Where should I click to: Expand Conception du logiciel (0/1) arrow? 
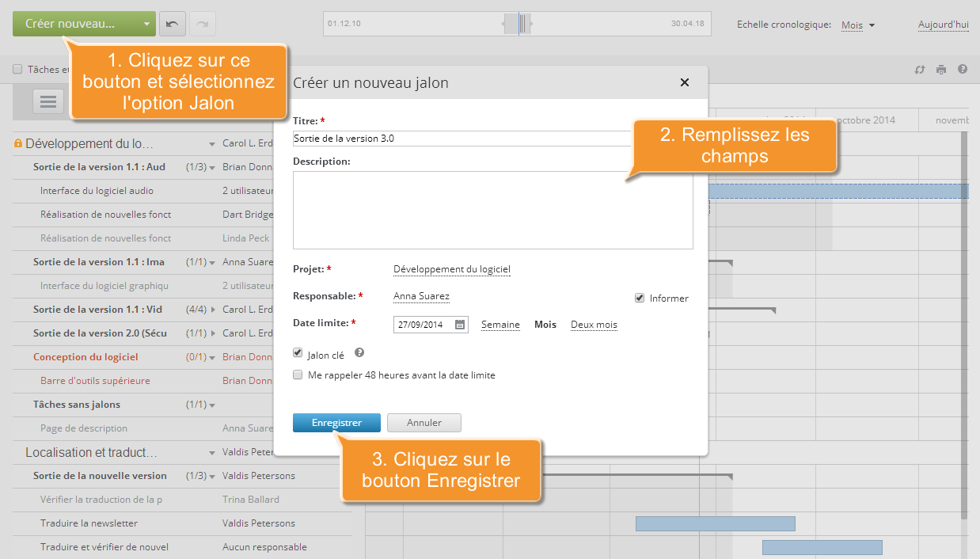point(212,357)
